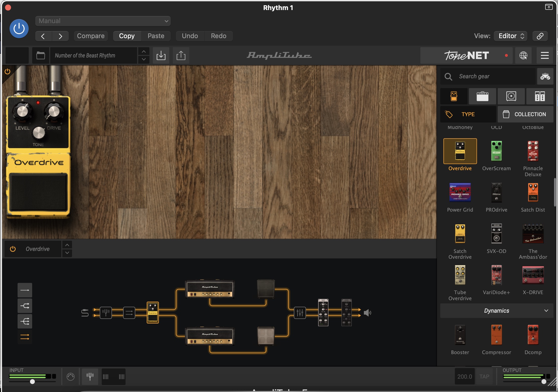Select the Dcomp pedal
Viewport: 558px width, 392px height.
(x=533, y=335)
